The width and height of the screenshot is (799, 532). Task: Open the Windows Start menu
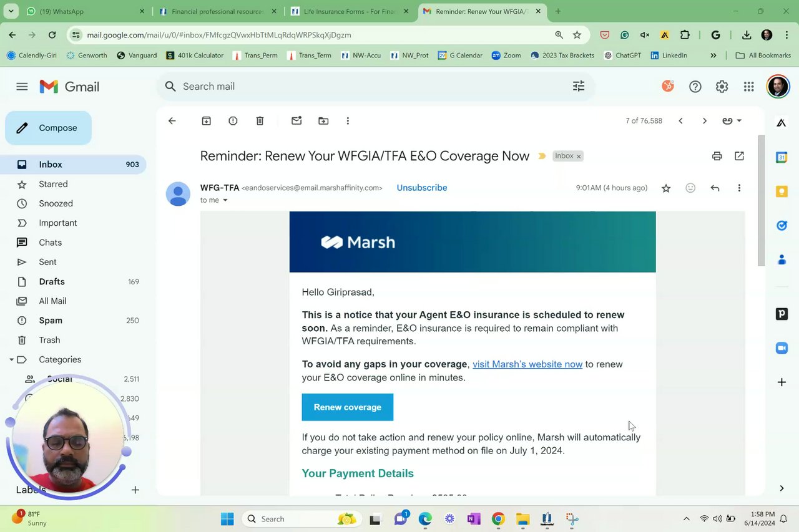pyautogui.click(x=227, y=519)
